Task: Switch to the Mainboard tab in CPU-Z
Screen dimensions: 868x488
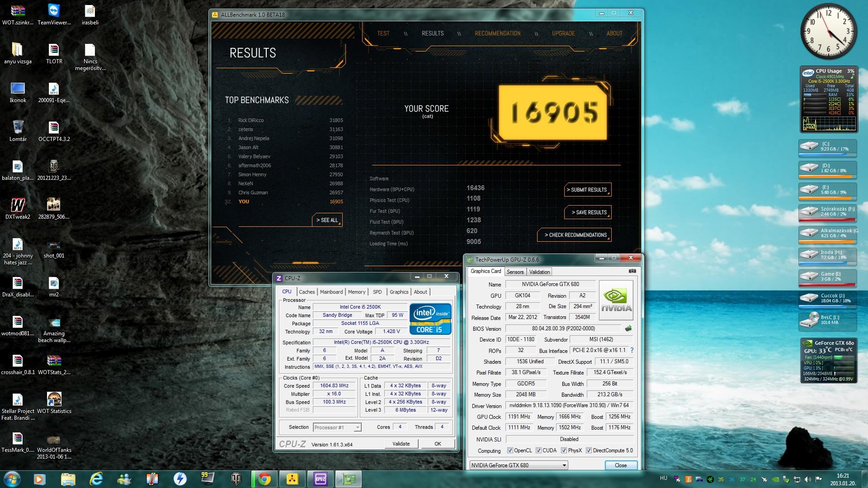Action: [x=331, y=292]
